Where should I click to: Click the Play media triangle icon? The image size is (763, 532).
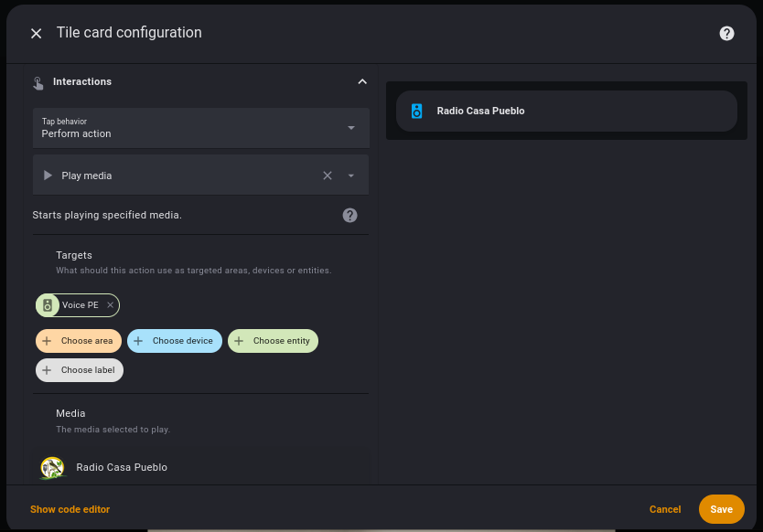(x=48, y=176)
